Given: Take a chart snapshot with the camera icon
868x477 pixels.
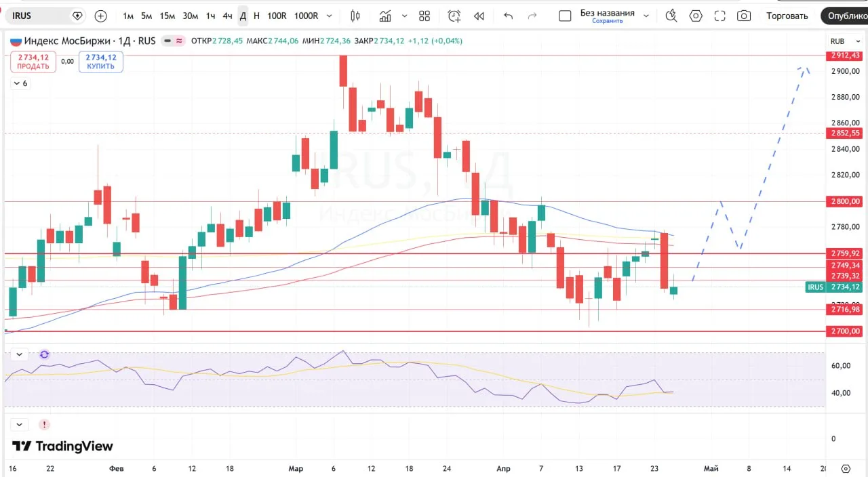Looking at the screenshot, I should [744, 16].
